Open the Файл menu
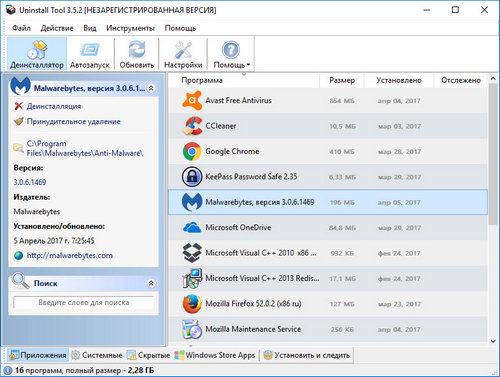500x377 pixels. click(21, 28)
